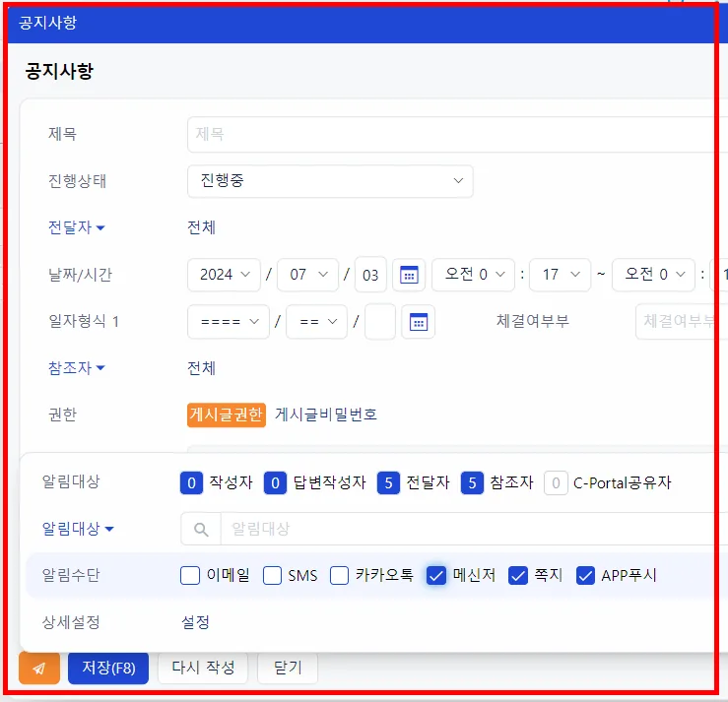
Task: Enable the 카카오톡 checkbox
Action: pos(340,575)
